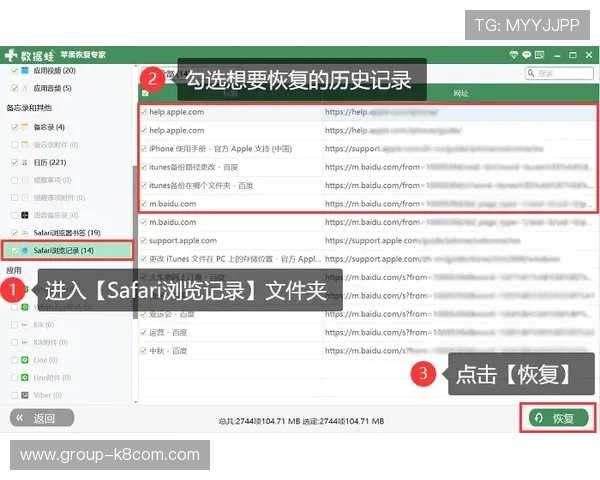
Task: Select the 应用音频 (5) tree item
Action: [52, 88]
